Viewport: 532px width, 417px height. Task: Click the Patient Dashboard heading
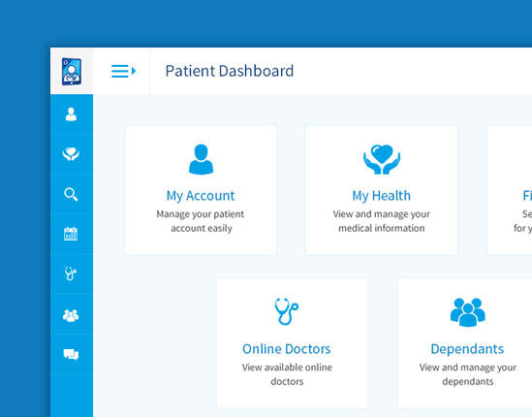point(230,71)
